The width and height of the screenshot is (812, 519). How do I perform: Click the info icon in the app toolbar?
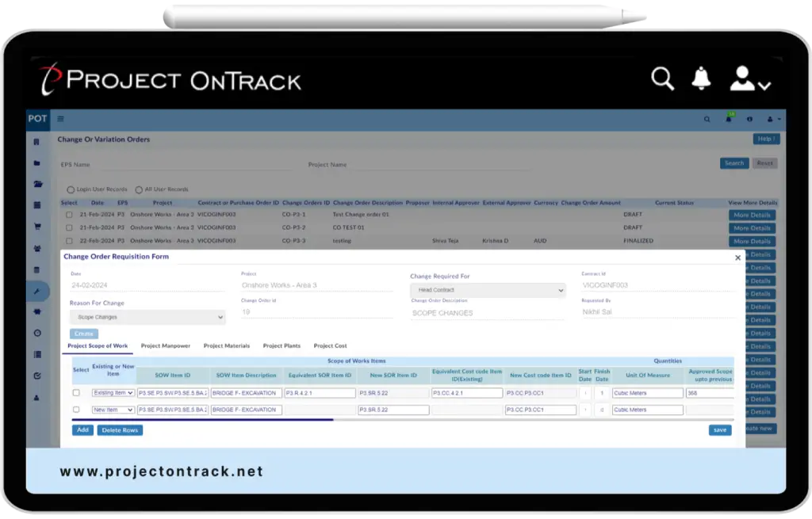click(749, 120)
